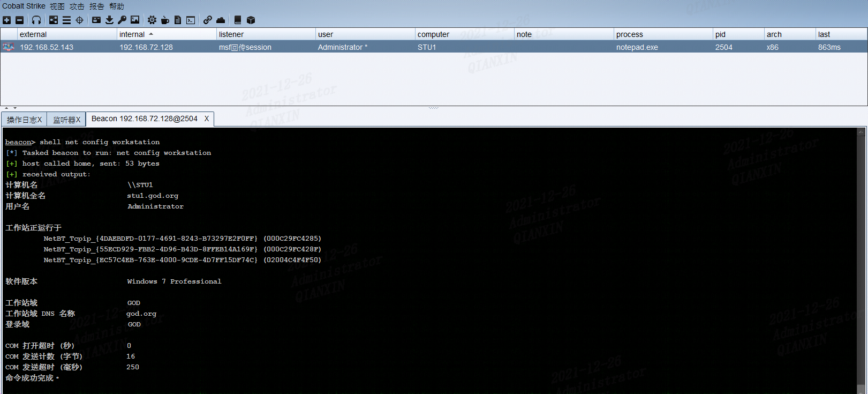
Task: Sort sessions by arch column
Action: pos(790,34)
